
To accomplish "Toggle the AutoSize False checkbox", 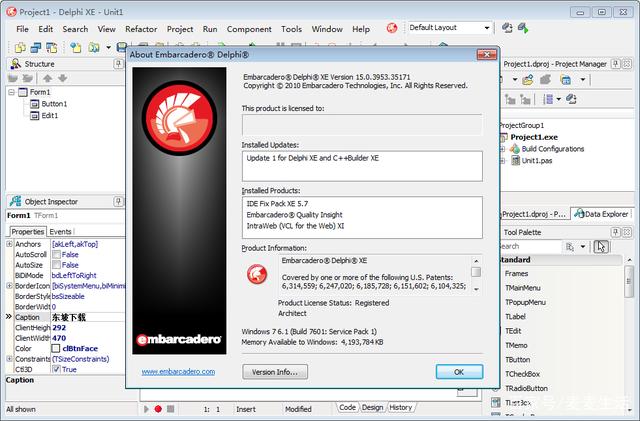I will click(x=56, y=265).
